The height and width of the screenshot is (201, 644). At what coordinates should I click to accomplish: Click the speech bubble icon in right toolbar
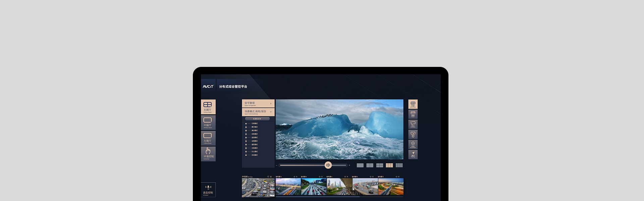413,124
